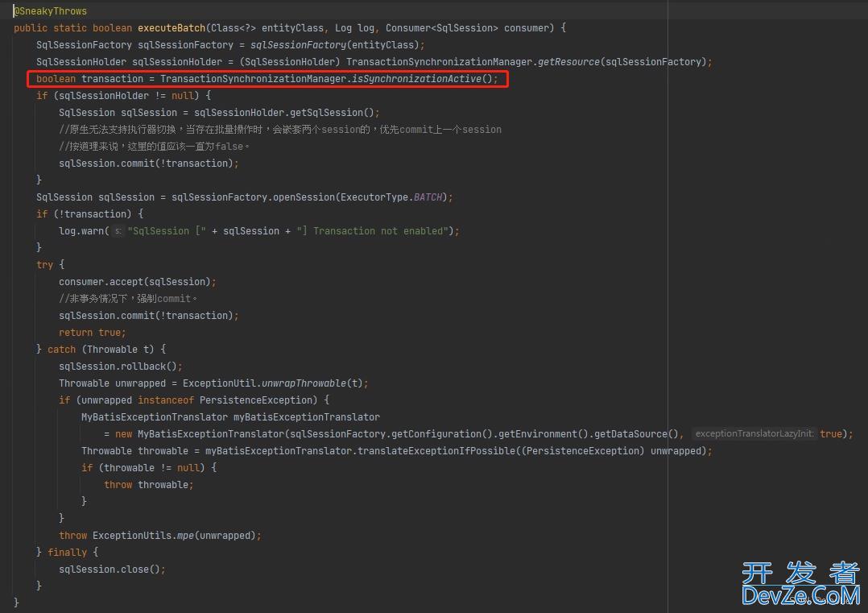Screen dimensions: 868x613
Task: Click the (SqlSessionHolder) type cast
Action: pos(290,62)
